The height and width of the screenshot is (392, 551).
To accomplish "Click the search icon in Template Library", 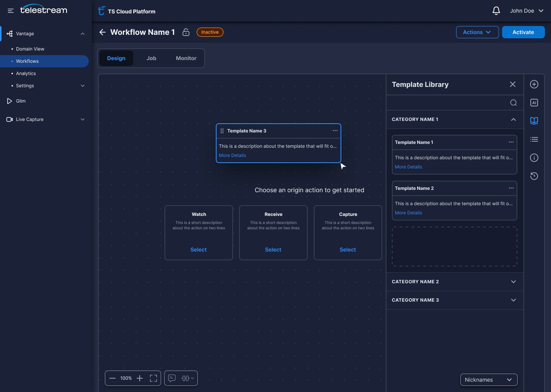I will click(514, 103).
